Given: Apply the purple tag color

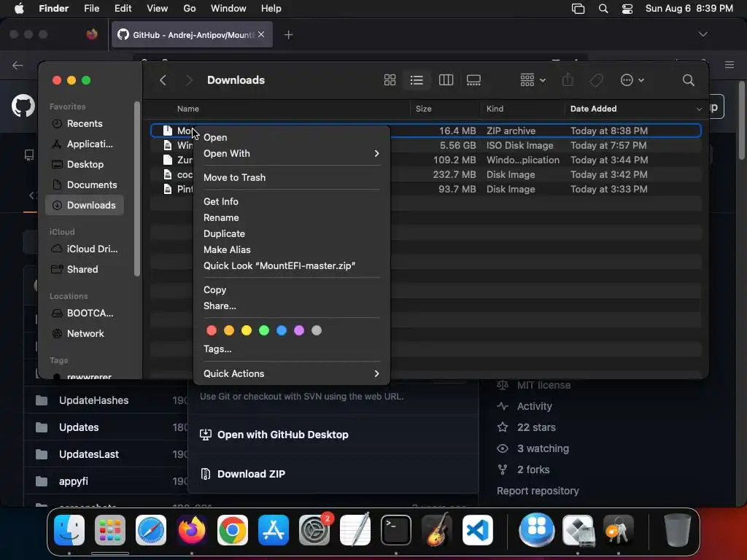Looking at the screenshot, I should (298, 330).
